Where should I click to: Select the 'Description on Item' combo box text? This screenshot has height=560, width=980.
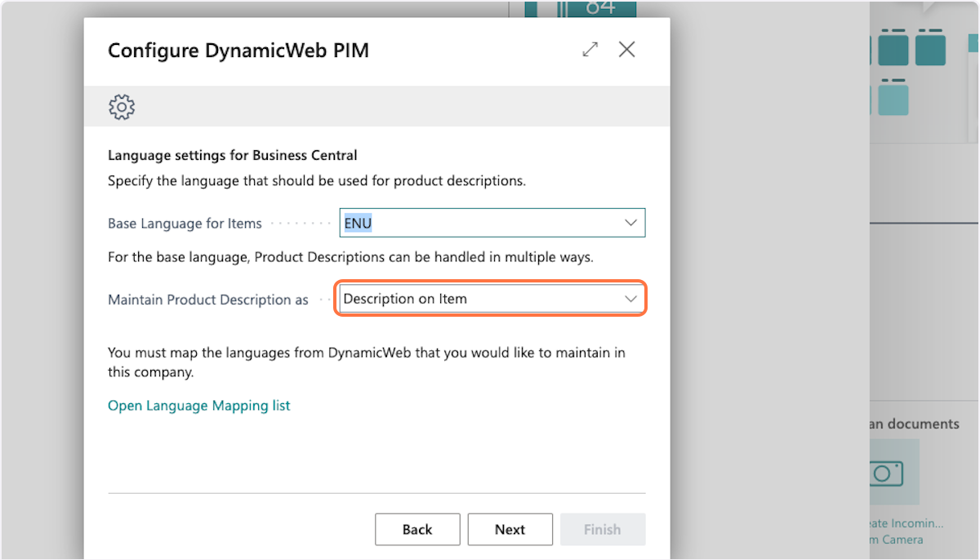[405, 299]
